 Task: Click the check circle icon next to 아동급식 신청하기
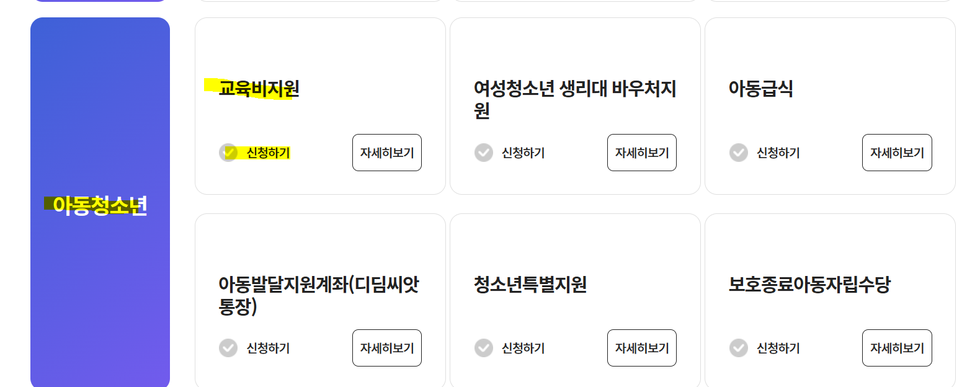pos(739,152)
